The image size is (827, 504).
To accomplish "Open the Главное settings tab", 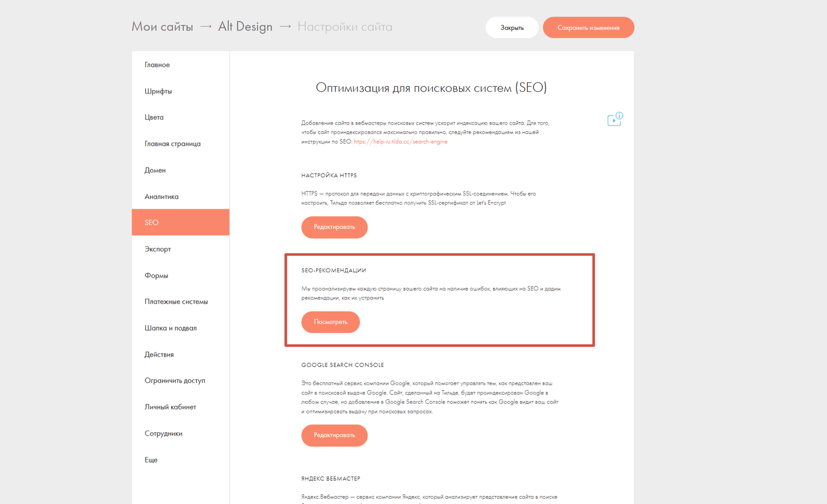I will pyautogui.click(x=180, y=65).
